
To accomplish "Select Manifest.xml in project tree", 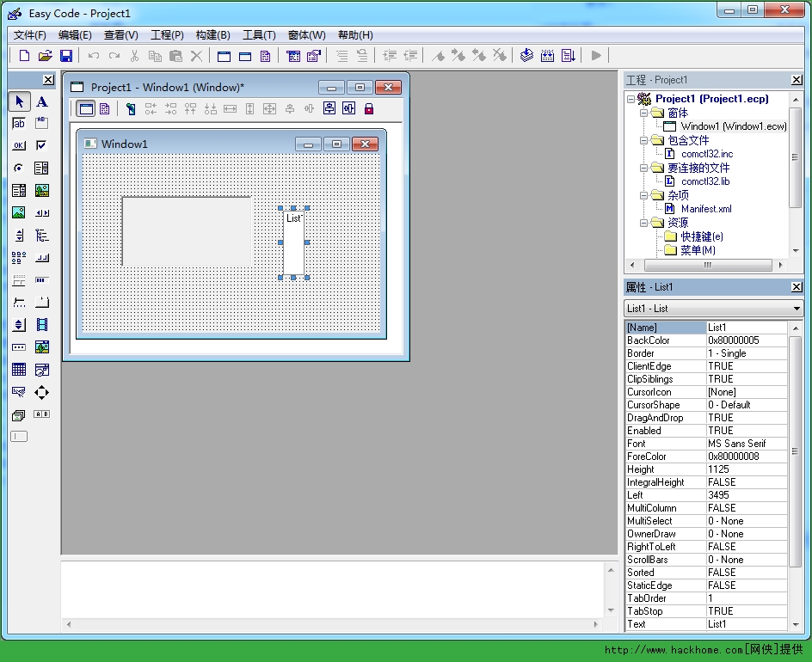I will 706,209.
